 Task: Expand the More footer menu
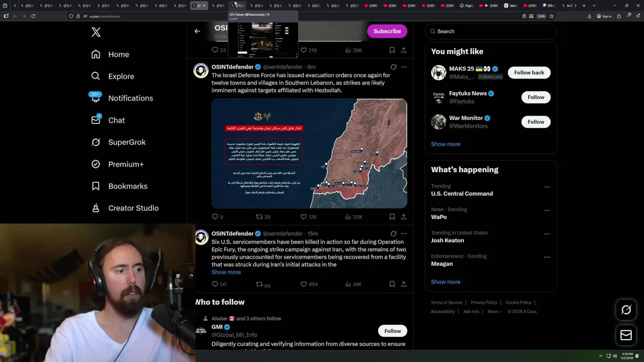[x=494, y=312]
